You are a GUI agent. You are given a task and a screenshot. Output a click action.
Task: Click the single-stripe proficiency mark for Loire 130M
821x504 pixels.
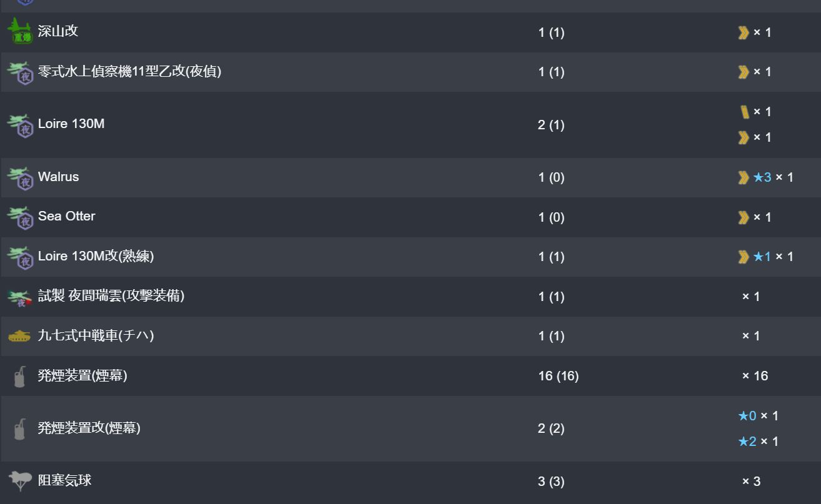click(744, 112)
